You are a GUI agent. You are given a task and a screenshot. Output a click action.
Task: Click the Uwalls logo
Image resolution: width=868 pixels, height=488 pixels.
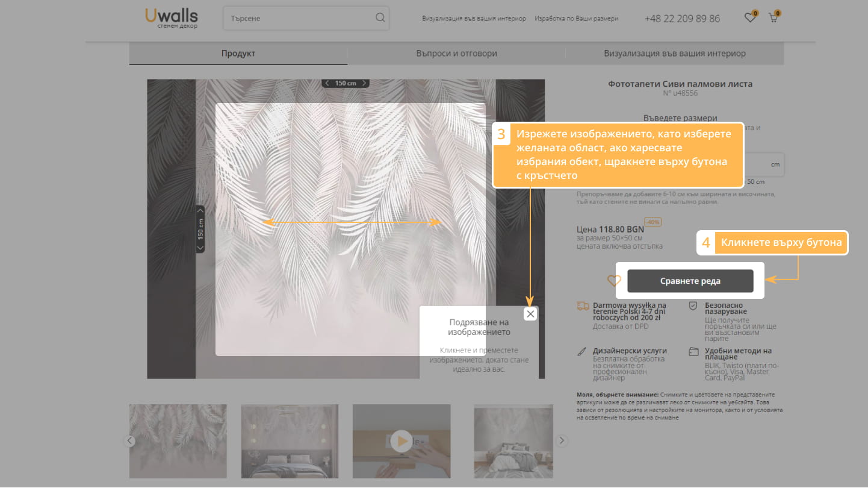point(172,17)
